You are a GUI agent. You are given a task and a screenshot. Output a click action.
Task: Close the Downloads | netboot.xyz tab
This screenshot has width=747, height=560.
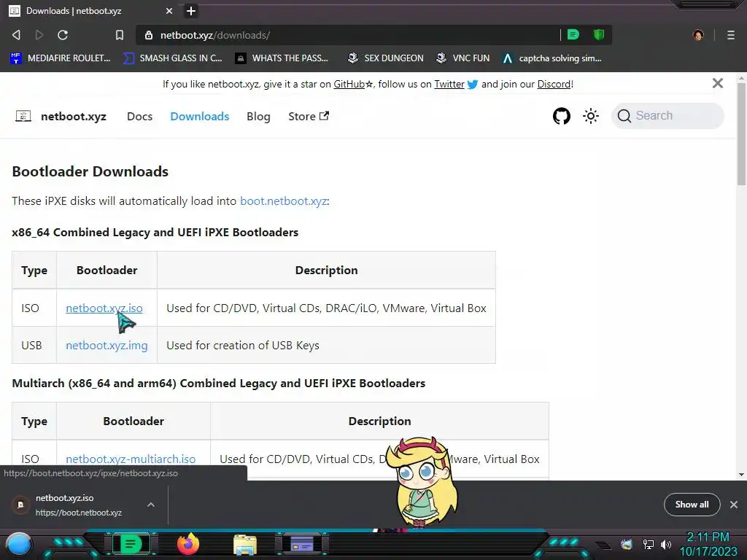tap(169, 10)
